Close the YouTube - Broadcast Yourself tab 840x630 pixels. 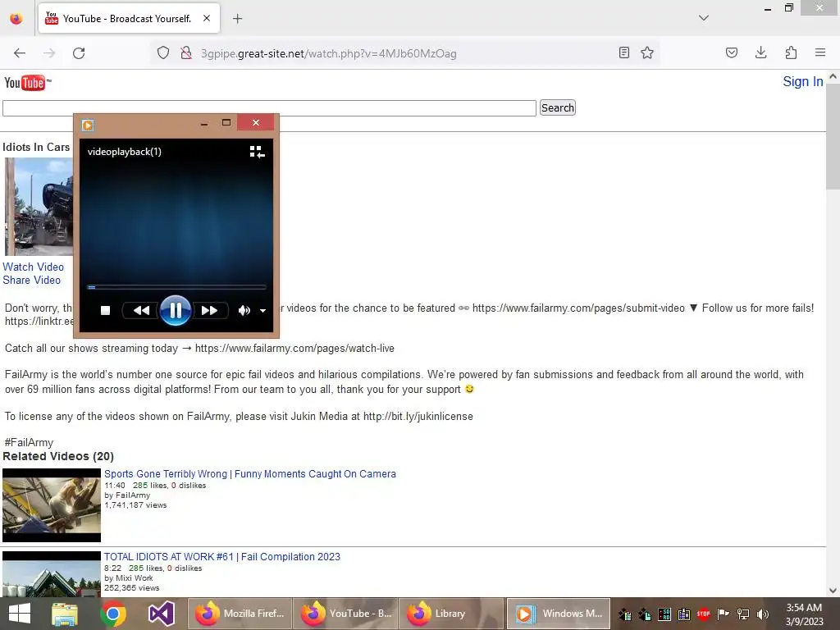(x=207, y=18)
